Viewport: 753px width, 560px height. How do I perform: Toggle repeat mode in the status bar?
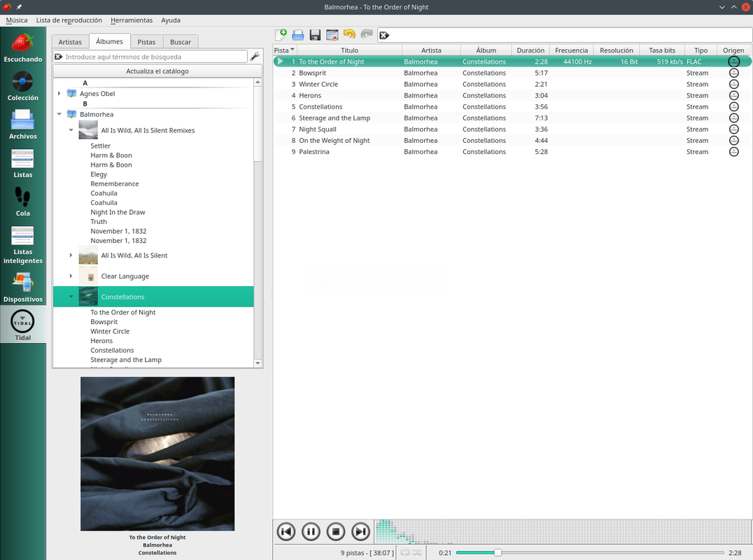point(404,553)
